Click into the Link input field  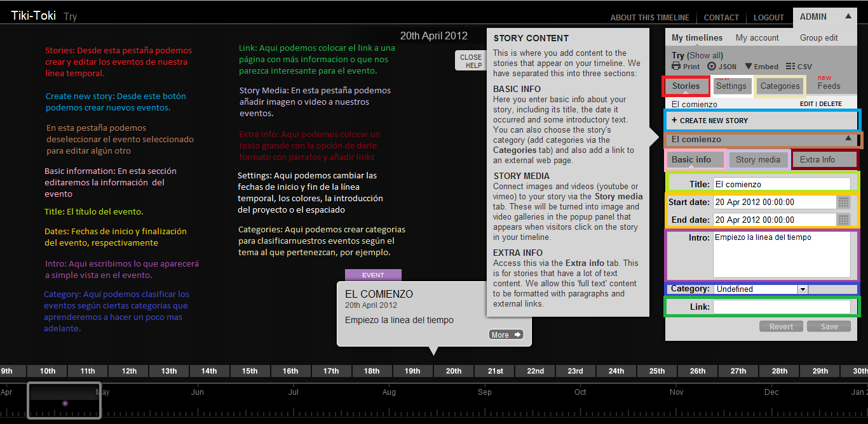click(x=781, y=307)
